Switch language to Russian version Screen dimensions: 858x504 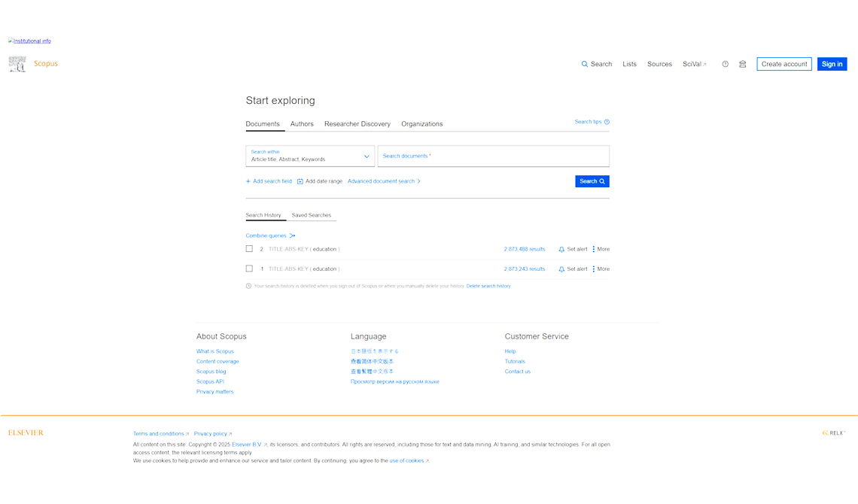(395, 381)
